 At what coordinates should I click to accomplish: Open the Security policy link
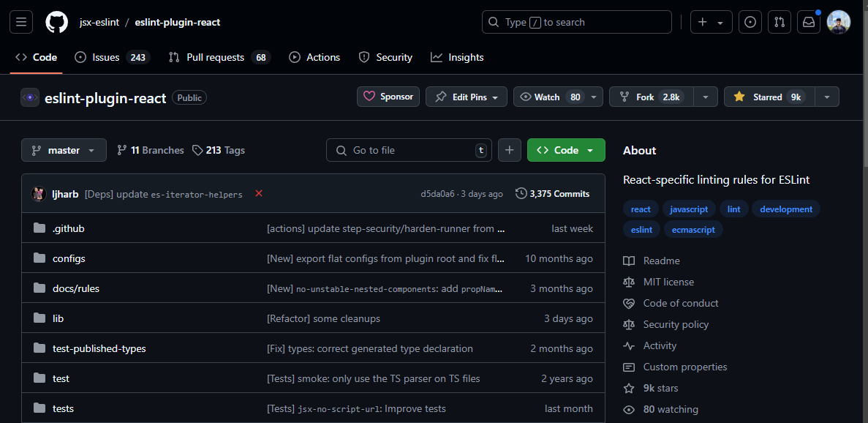coord(666,324)
